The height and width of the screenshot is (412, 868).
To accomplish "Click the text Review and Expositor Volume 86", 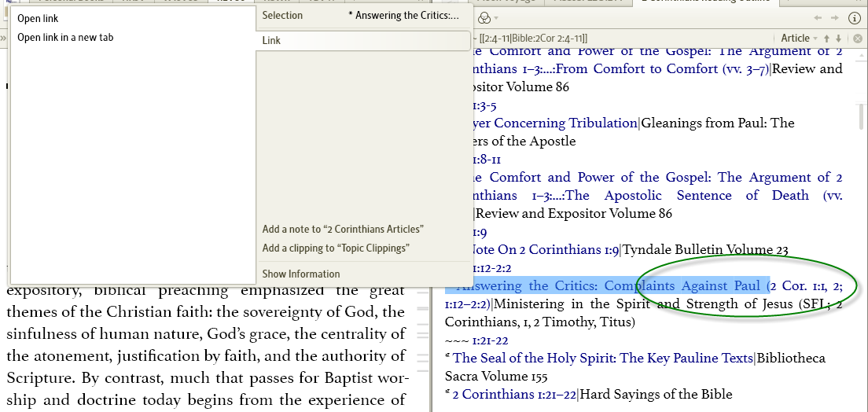I will pos(574,213).
